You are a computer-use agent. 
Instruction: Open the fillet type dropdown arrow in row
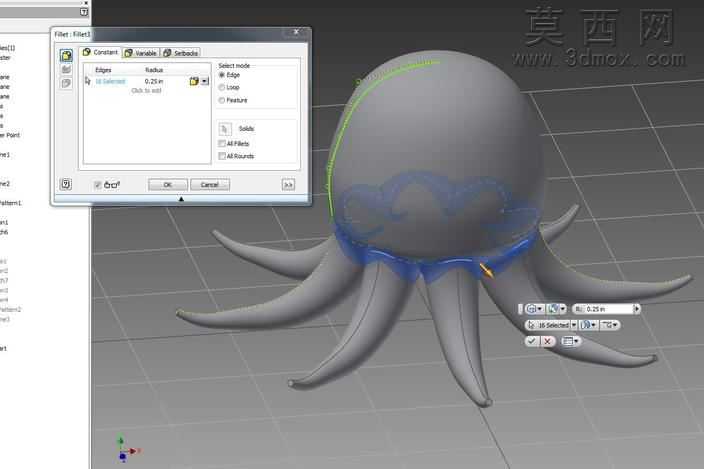click(x=205, y=81)
